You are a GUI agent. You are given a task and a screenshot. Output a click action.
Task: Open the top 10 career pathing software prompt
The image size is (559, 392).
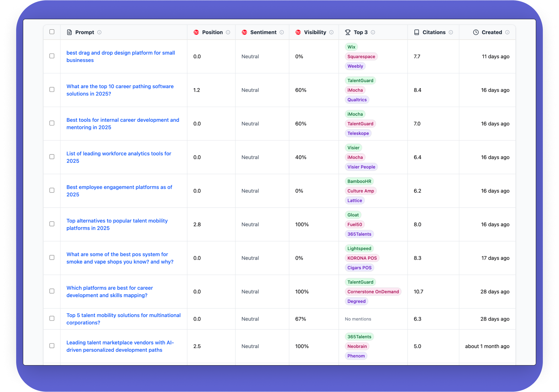click(x=120, y=90)
